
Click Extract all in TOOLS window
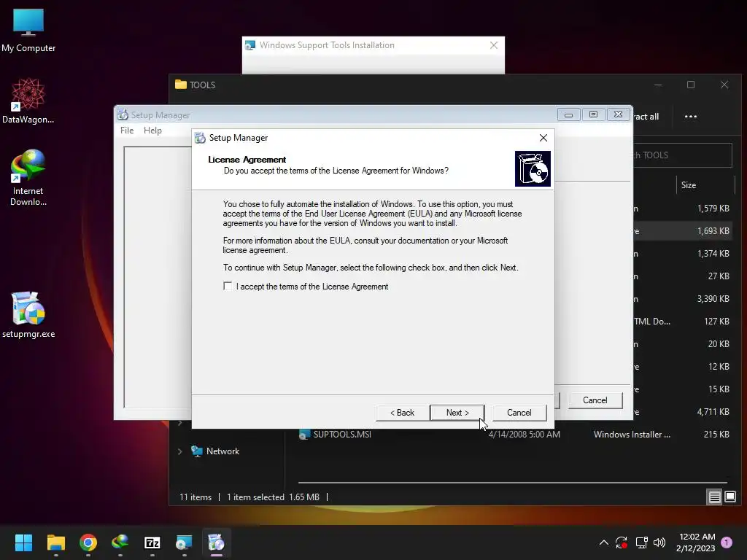point(646,117)
